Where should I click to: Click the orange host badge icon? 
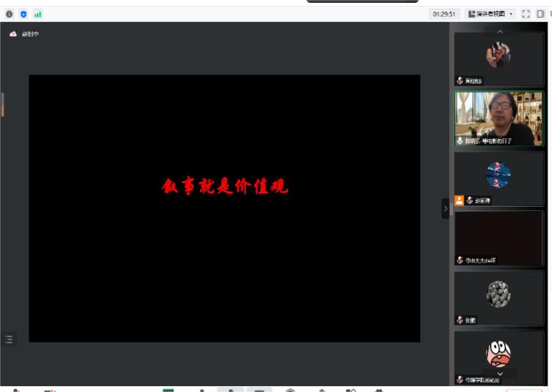459,200
